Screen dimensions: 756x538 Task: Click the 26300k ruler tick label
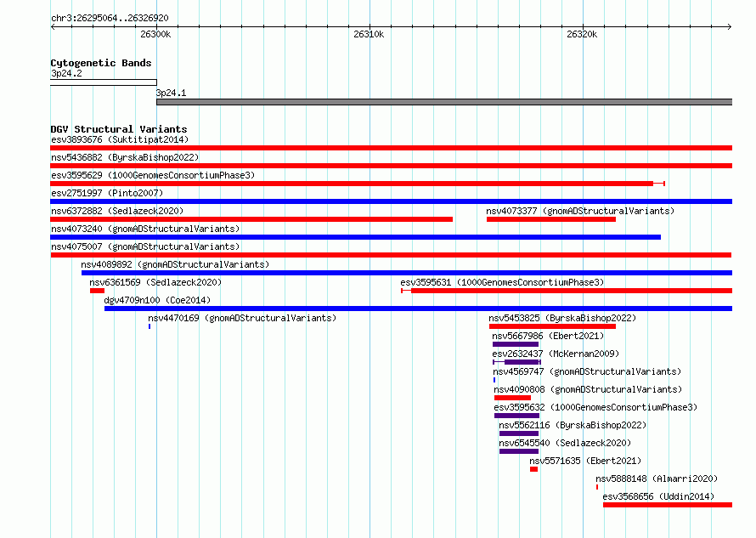[x=155, y=34]
